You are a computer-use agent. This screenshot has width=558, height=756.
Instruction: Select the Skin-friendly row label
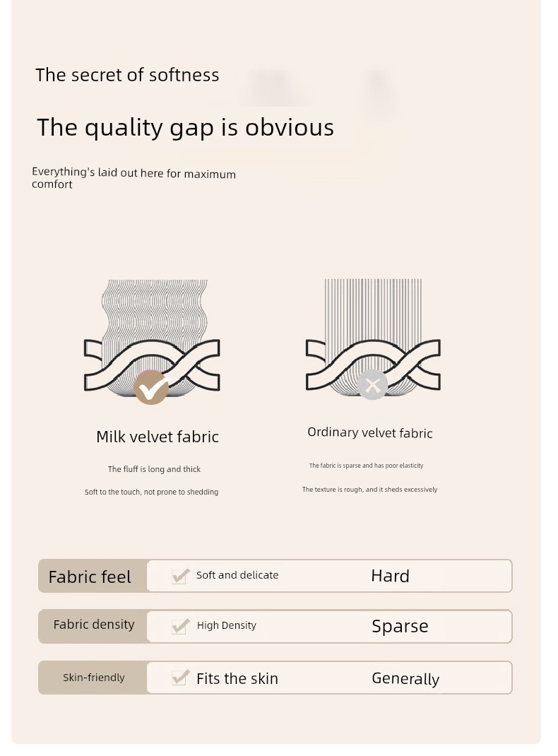(x=94, y=678)
